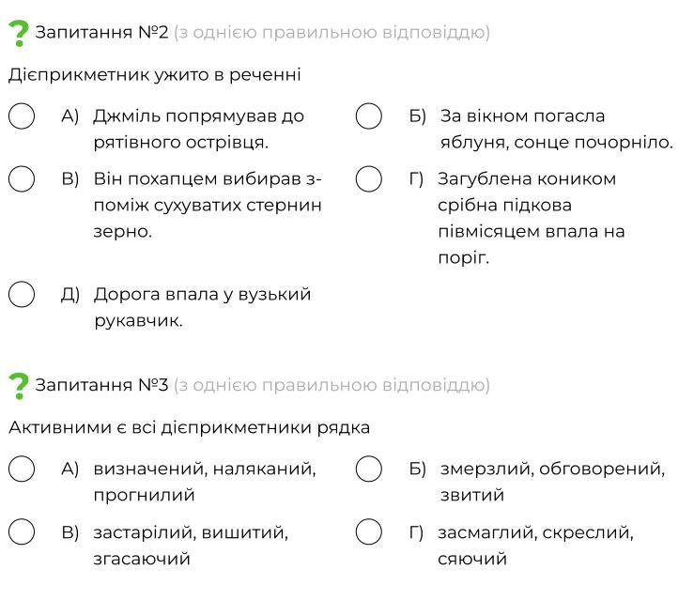Click answer text 'Дорога впала у вузький рукавчик'
The width and height of the screenshot is (694, 616).
(202, 307)
